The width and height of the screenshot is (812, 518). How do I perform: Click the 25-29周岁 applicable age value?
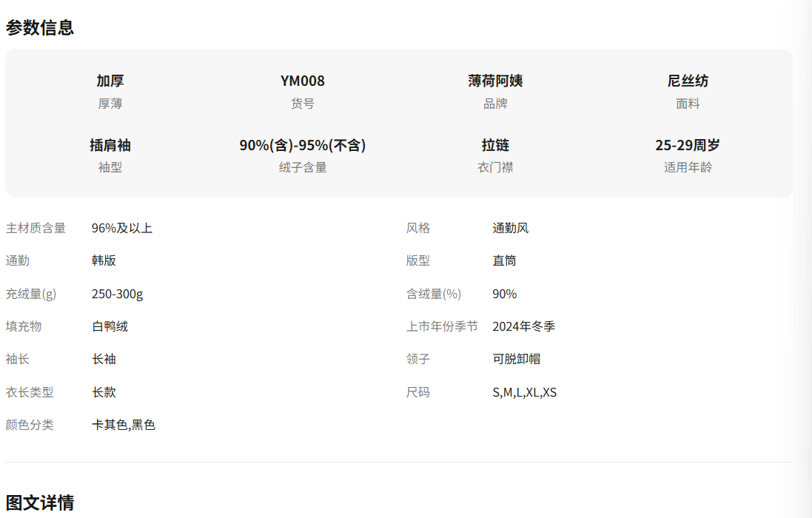[688, 145]
